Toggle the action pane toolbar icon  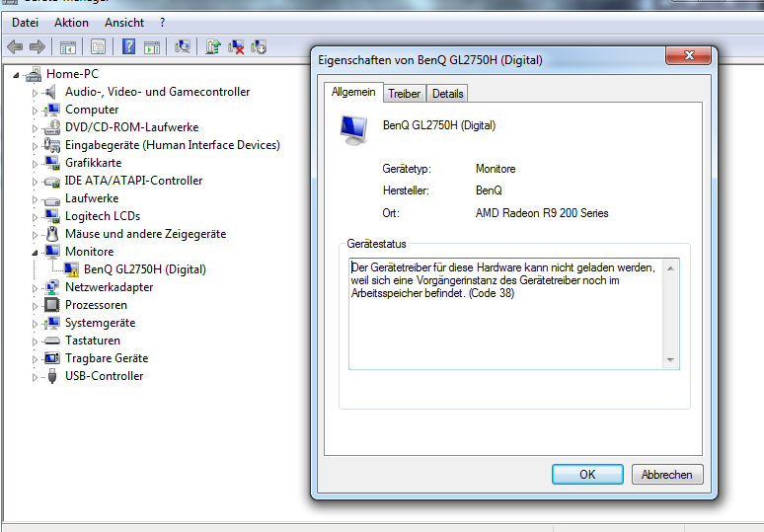pos(152,47)
